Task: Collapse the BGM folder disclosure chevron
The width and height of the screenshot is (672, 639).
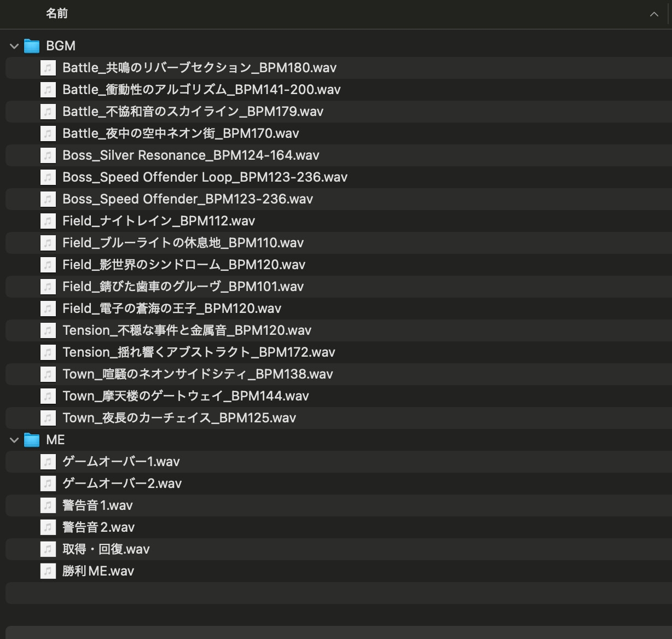Action: coord(14,46)
